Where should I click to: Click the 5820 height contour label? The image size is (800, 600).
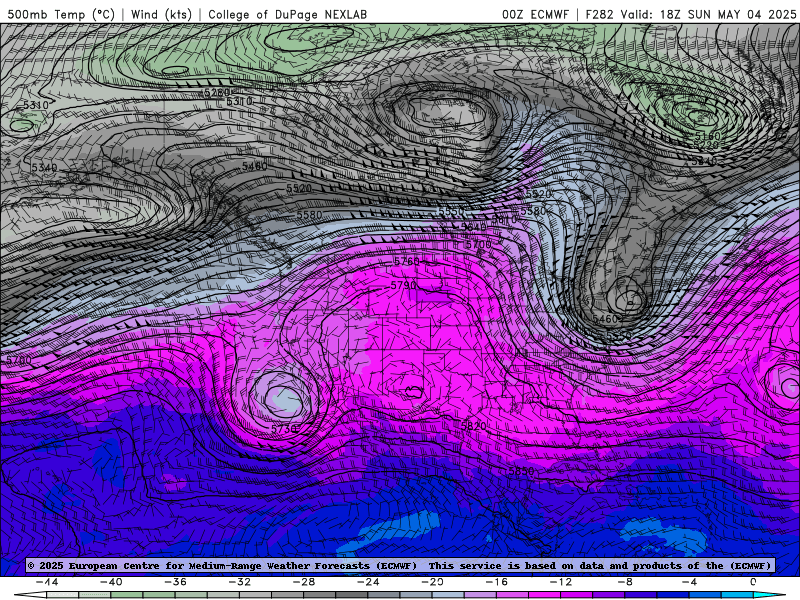click(473, 426)
